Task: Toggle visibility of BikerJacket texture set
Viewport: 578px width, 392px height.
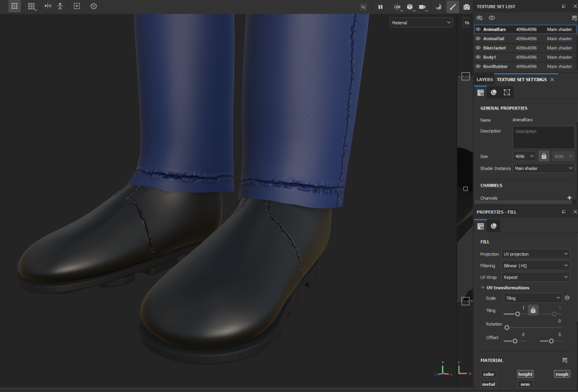Action: point(478,48)
